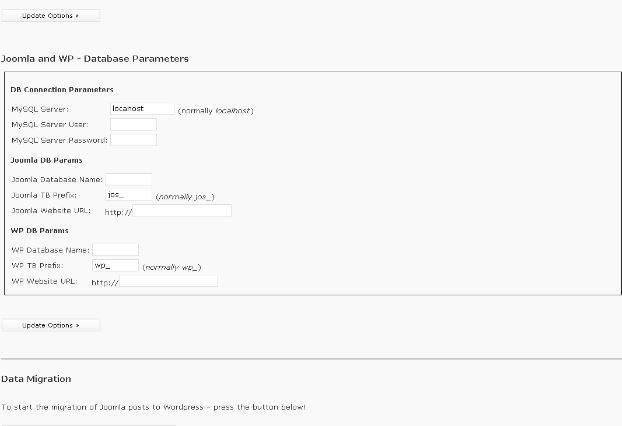Image resolution: width=622 pixels, height=426 pixels.
Task: Click the 'normally wp_' hint text
Action: pos(172,267)
